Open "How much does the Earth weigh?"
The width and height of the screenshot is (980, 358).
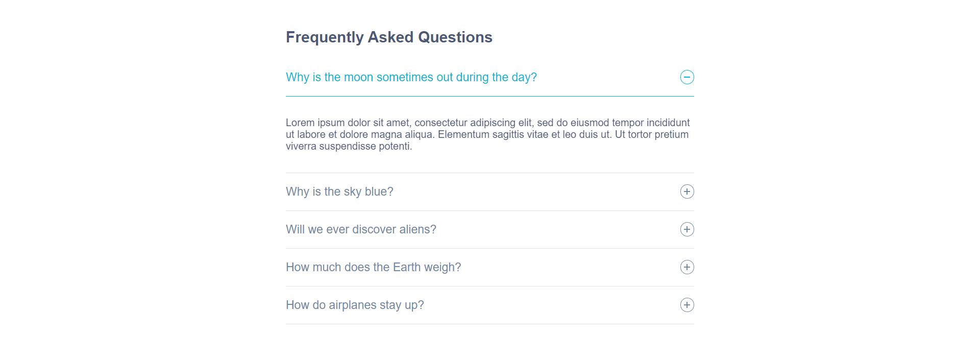pyautogui.click(x=373, y=267)
